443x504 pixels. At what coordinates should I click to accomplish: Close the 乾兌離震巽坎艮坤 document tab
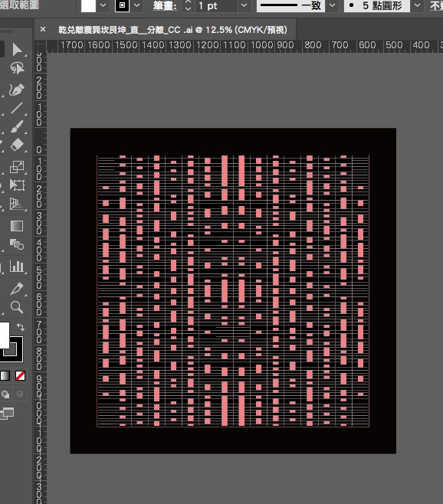(x=43, y=30)
